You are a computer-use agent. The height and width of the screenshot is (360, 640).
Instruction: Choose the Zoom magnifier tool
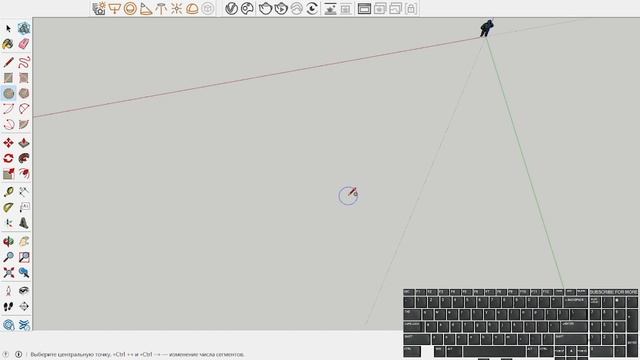click(9, 257)
